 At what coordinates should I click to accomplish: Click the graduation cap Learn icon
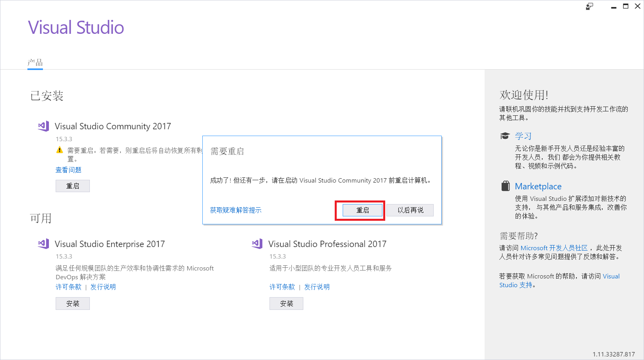pos(505,136)
